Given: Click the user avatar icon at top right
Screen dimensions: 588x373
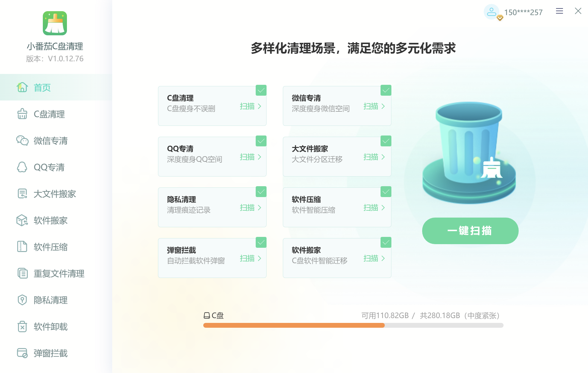Looking at the screenshot, I should pos(492,12).
